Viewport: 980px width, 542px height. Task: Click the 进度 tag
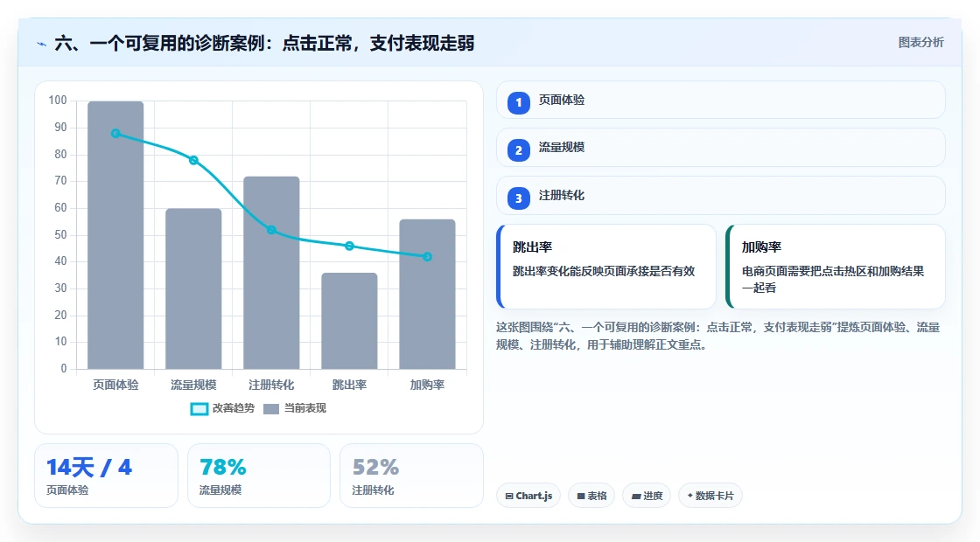point(647,496)
